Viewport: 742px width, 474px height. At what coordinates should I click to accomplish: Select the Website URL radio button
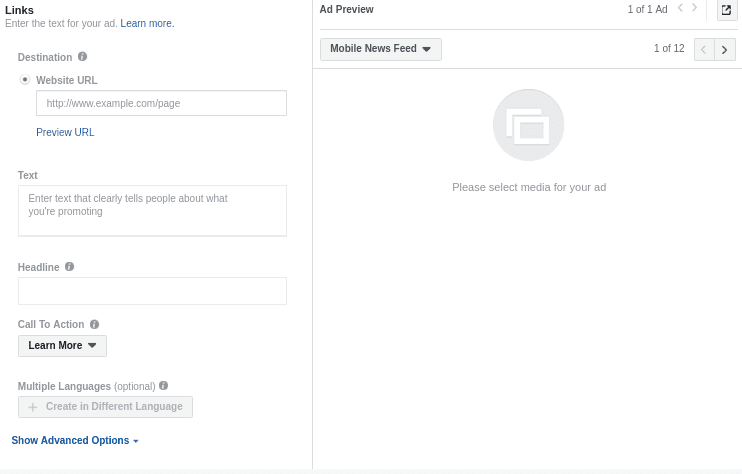tap(25, 80)
